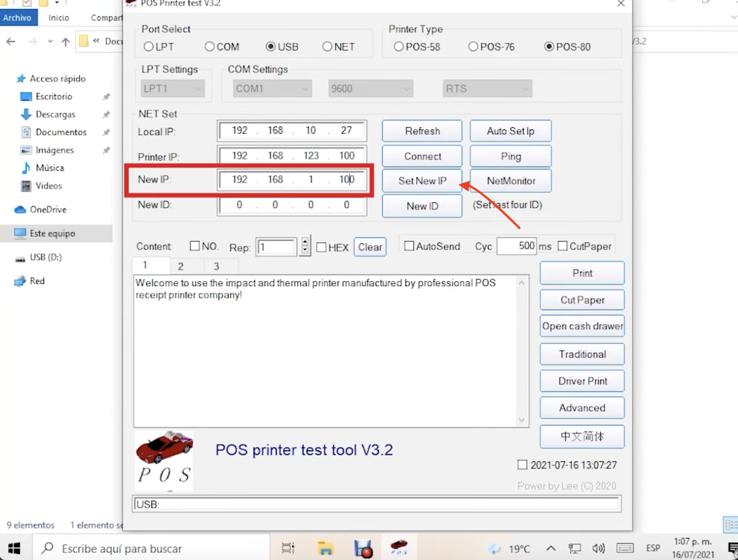Click the Set New IP button
Viewport: 738px width, 560px height.
point(422,180)
